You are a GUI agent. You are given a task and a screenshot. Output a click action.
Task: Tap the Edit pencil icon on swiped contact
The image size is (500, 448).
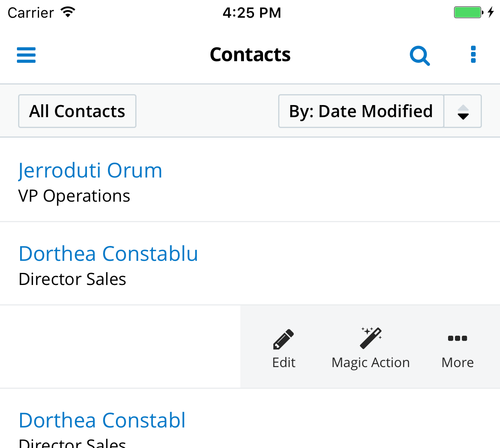click(x=283, y=339)
